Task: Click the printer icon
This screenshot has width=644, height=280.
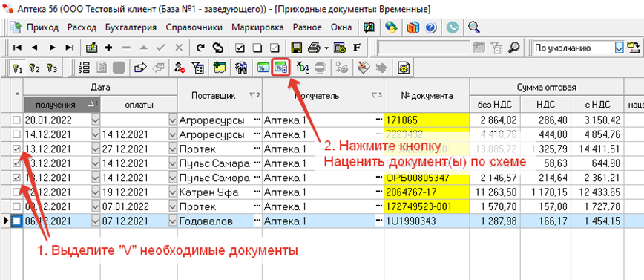Action: click(314, 48)
